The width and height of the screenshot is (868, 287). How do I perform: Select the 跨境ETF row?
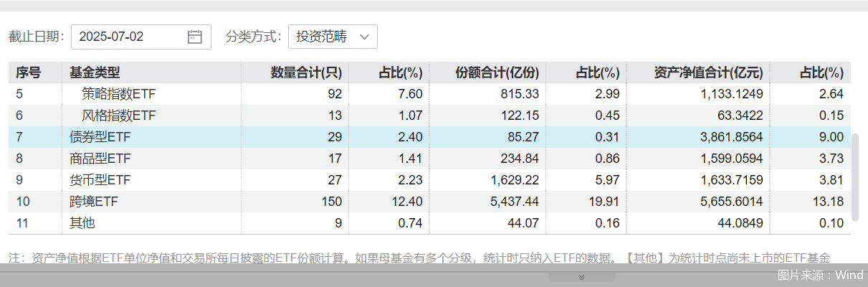(93, 202)
